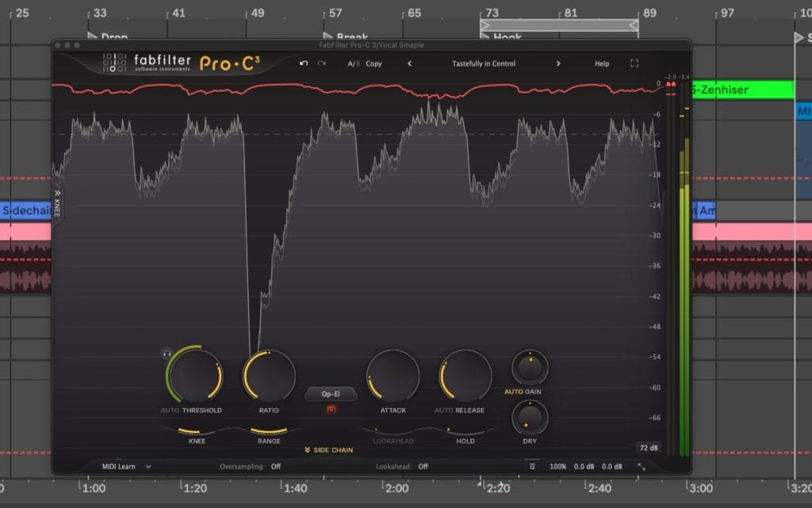The image size is (812, 508).
Task: Click the Copy button
Action: coord(373,63)
